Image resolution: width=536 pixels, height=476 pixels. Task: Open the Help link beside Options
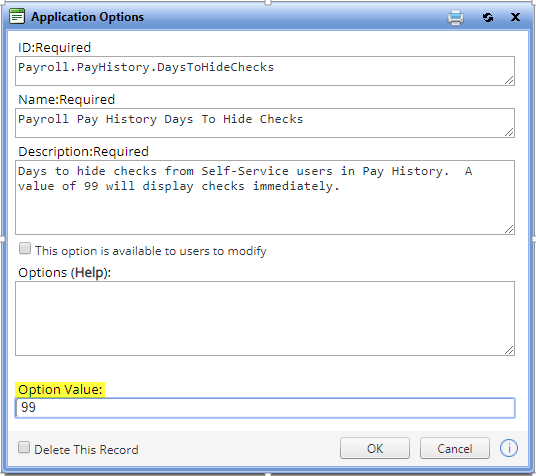click(x=89, y=273)
